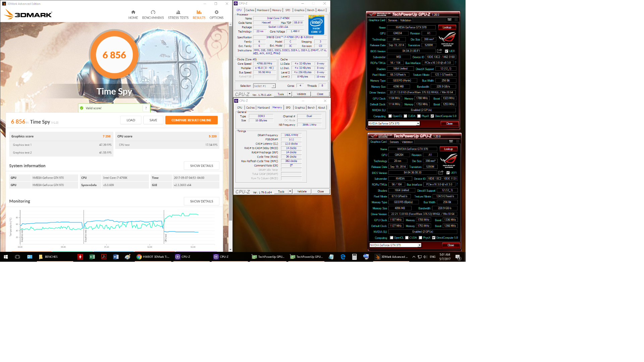The height and width of the screenshot is (362, 644).
Task: Go to 3DMark HOME section
Action: pyautogui.click(x=133, y=14)
